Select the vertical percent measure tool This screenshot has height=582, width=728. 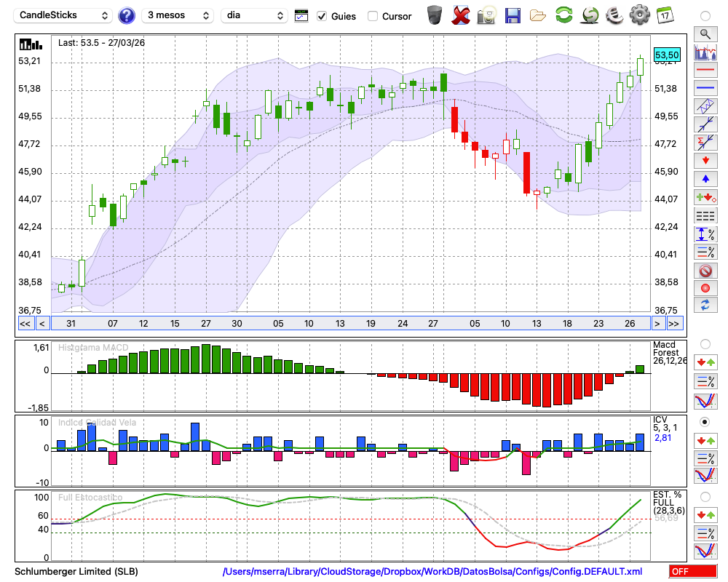pyautogui.click(x=705, y=234)
